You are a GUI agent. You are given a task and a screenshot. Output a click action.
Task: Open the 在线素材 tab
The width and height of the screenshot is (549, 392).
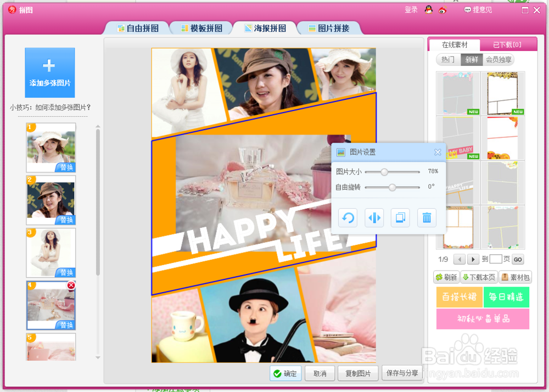455,45
